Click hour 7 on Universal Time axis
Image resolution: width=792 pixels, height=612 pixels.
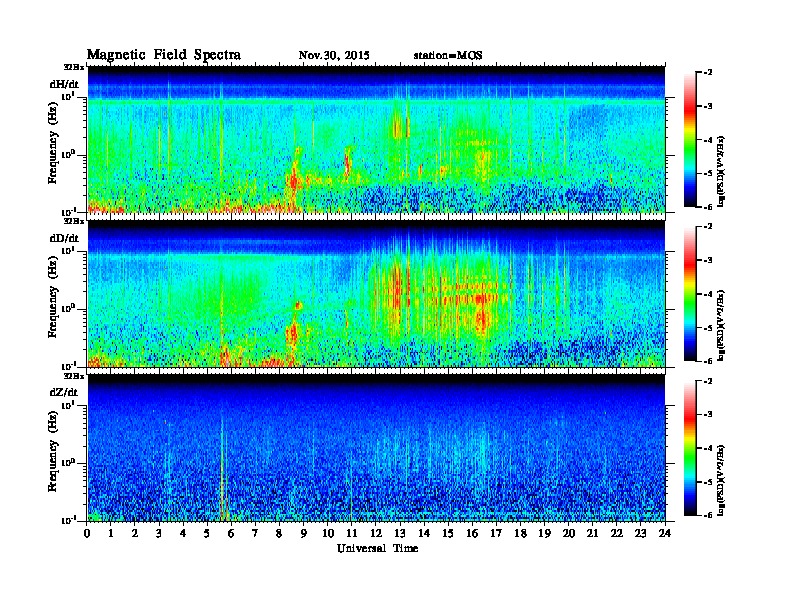point(256,533)
